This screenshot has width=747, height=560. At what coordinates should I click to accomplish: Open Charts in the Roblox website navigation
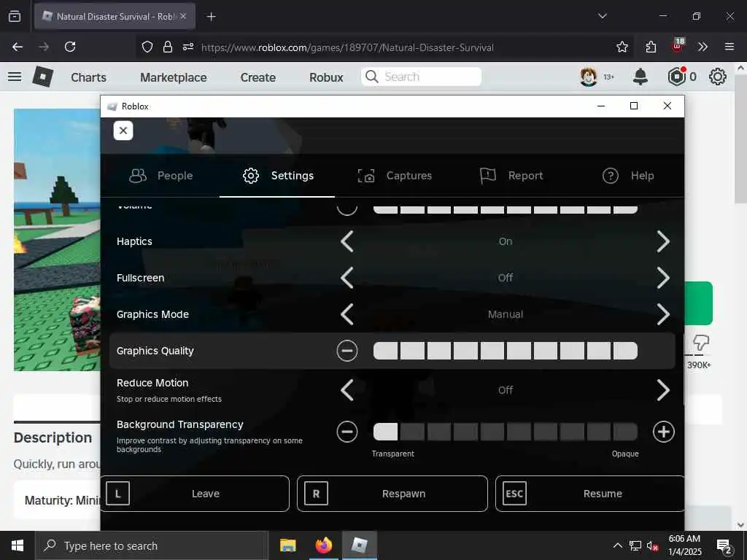point(88,77)
